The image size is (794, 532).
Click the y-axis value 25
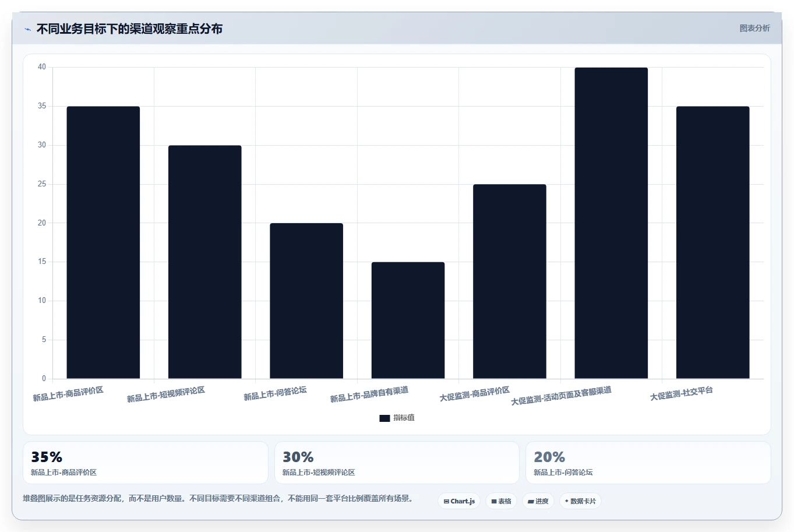(x=42, y=184)
